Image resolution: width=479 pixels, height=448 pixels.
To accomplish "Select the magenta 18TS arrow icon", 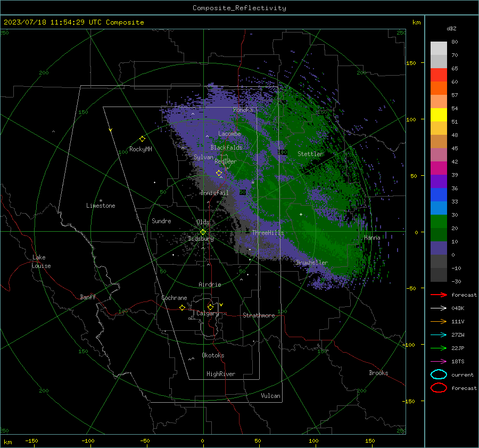I will coord(439,362).
